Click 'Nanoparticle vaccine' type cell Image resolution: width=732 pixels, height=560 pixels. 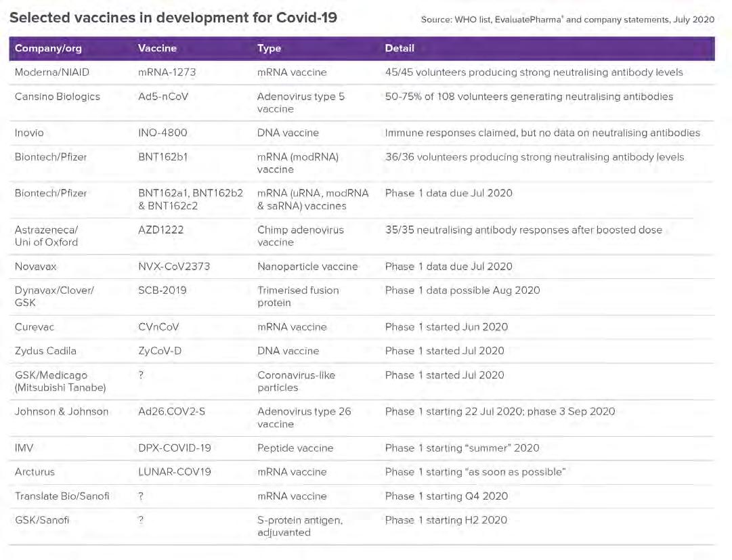[x=307, y=267]
